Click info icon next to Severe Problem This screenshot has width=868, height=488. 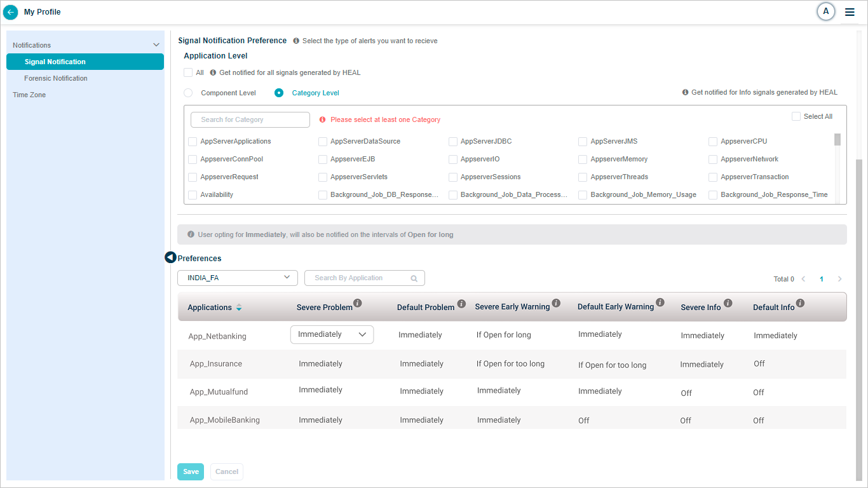pos(358,303)
